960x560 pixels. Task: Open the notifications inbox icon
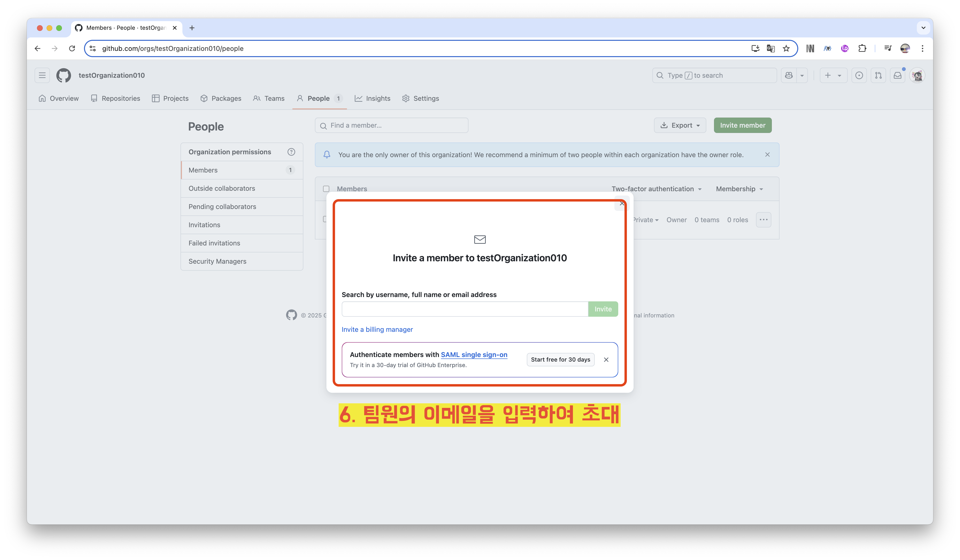[x=898, y=75]
